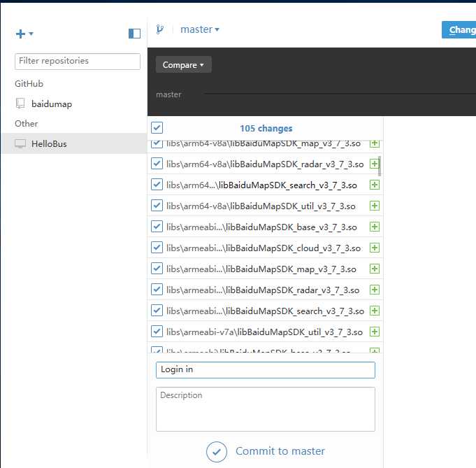Click added icon for armeabi search file
The width and height of the screenshot is (476, 468).
point(375,311)
